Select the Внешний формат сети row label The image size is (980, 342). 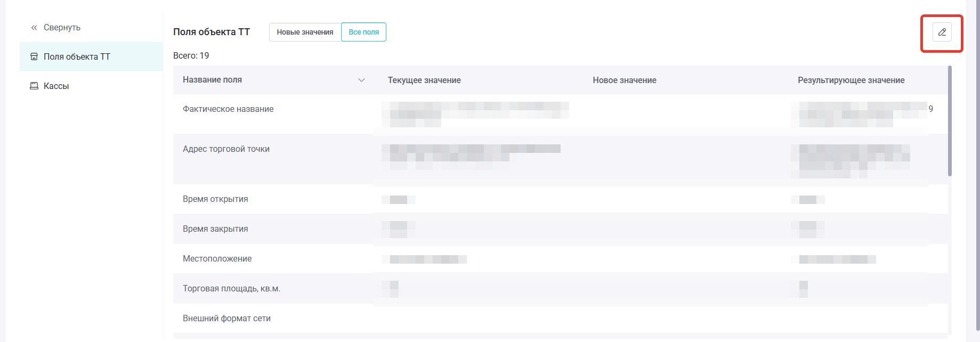click(x=226, y=319)
